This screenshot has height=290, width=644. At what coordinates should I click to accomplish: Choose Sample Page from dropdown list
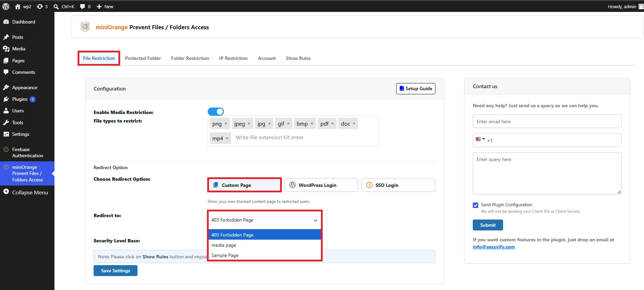[264, 255]
